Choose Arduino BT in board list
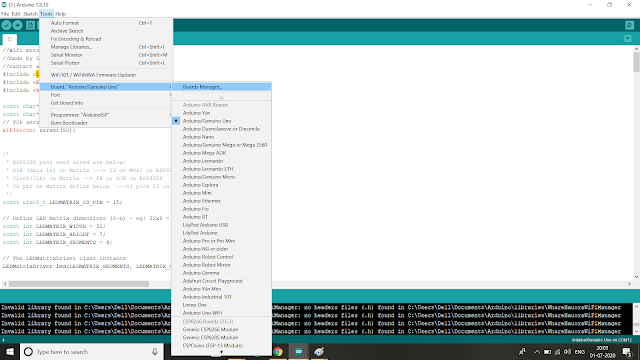Screen dimensions: 640x360 coord(222,217)
